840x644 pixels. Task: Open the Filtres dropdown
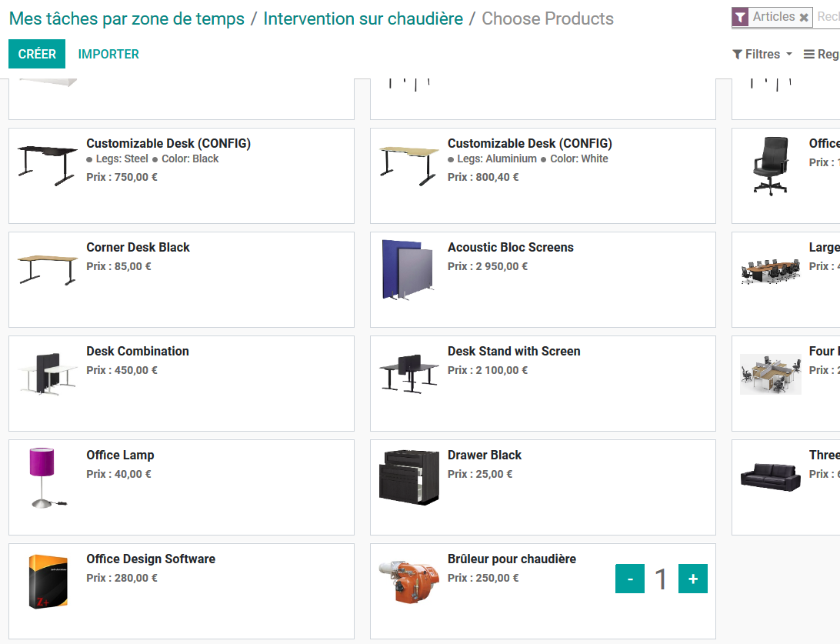pos(762,54)
